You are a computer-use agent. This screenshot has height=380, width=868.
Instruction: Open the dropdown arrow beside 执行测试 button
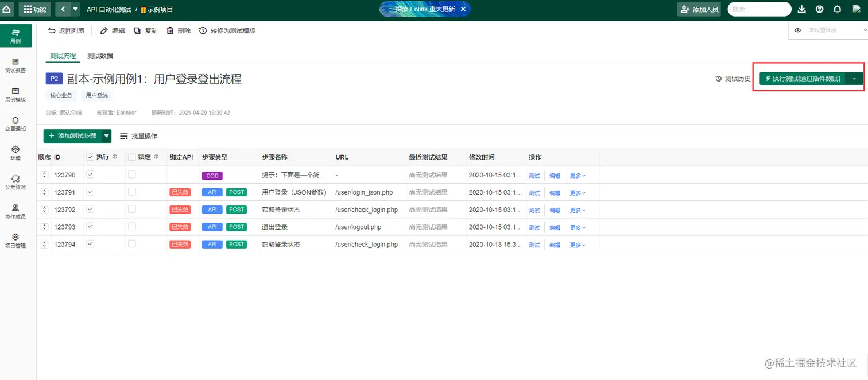click(855, 78)
